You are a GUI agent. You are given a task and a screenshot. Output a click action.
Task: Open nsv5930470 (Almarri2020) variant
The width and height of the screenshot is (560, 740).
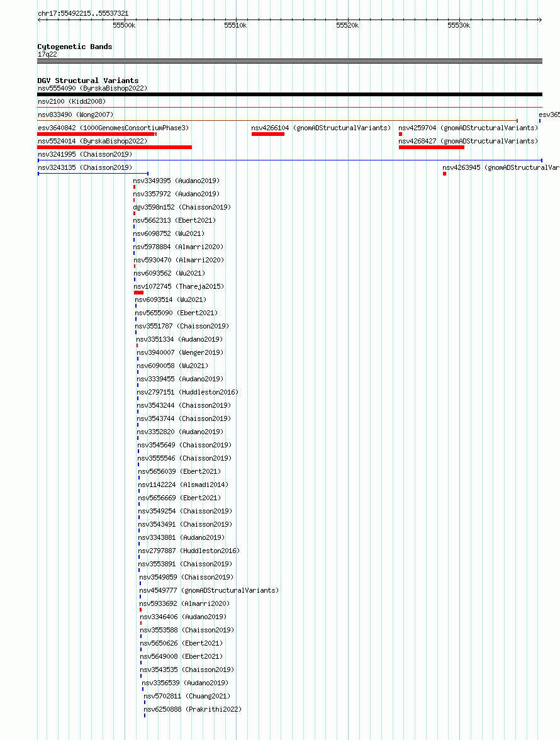(179, 260)
